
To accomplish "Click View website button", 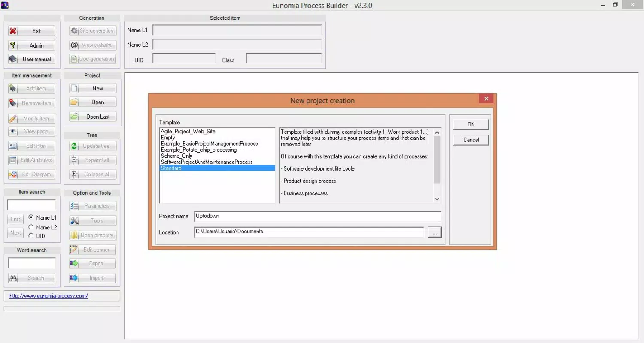I will click(x=93, y=45).
